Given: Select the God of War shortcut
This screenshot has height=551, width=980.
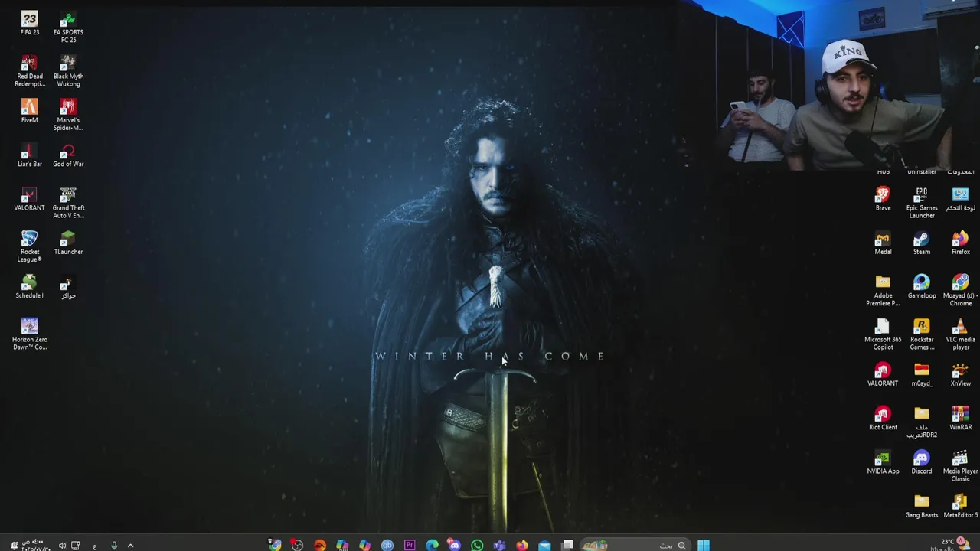Looking at the screenshot, I should pos(68,155).
